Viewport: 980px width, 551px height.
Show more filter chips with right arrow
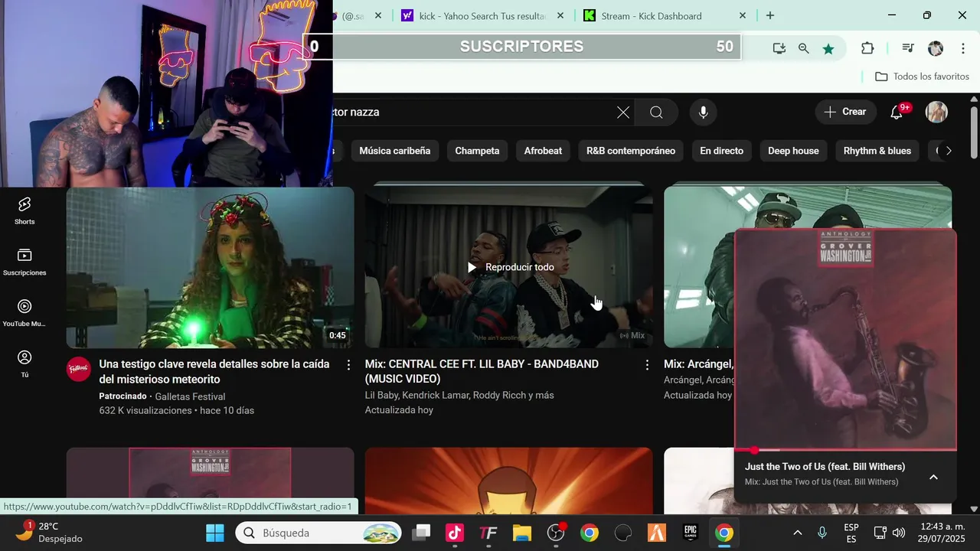pos(948,151)
